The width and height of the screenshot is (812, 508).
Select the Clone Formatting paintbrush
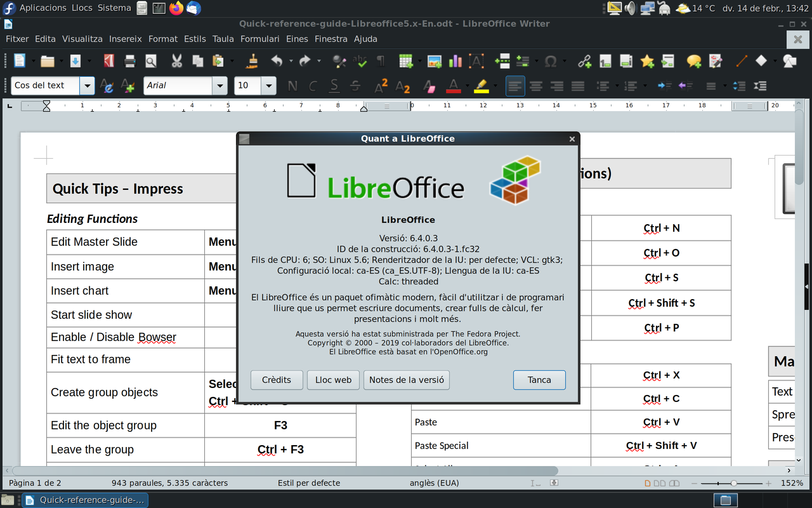pos(253,61)
